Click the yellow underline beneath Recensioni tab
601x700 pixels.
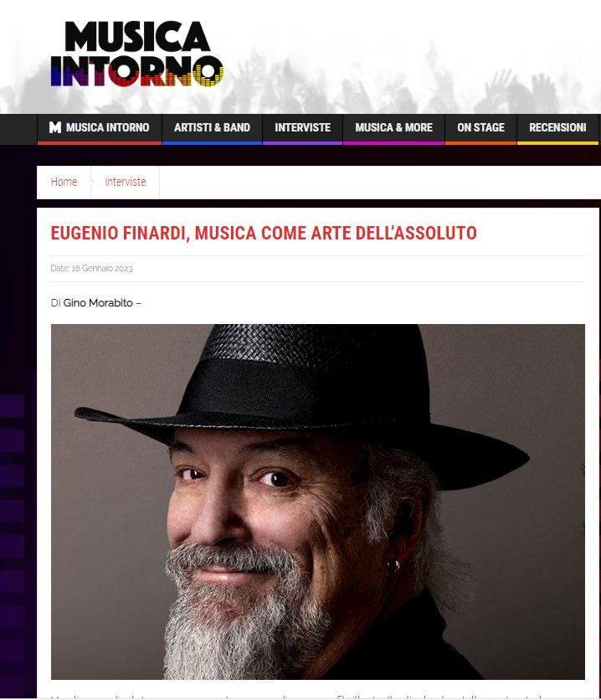pos(557,143)
